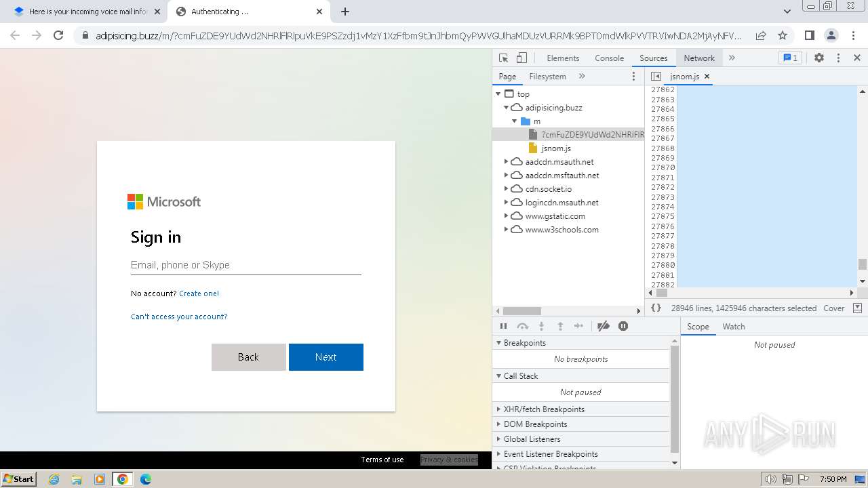Open a new Chrome tab
Viewport: 868px width, 488px height.
[344, 12]
